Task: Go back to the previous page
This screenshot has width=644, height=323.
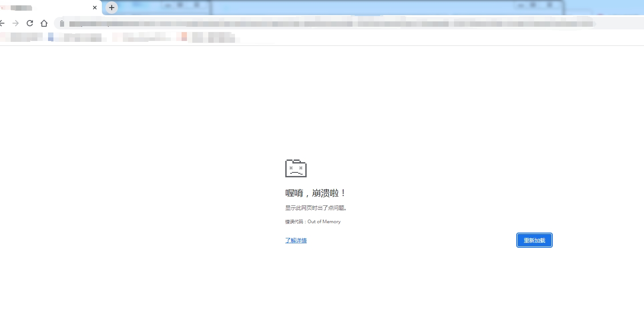Action: click(2, 23)
